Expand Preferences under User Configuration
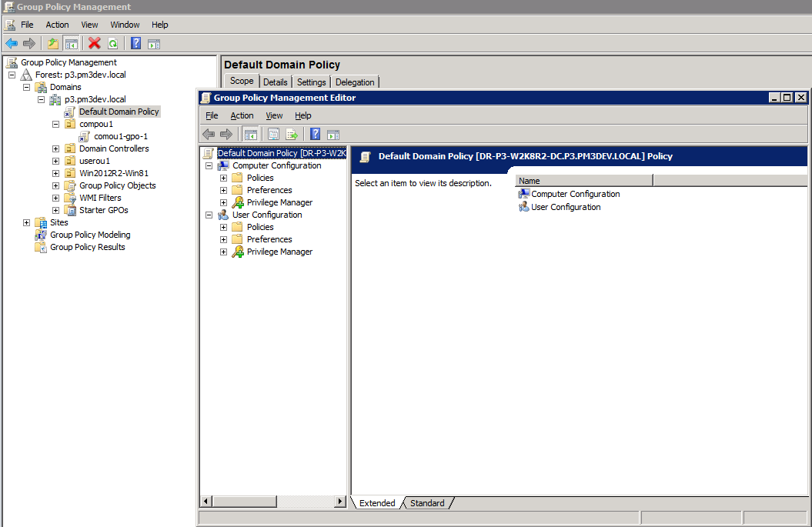The width and height of the screenshot is (812, 527). pyautogui.click(x=224, y=240)
